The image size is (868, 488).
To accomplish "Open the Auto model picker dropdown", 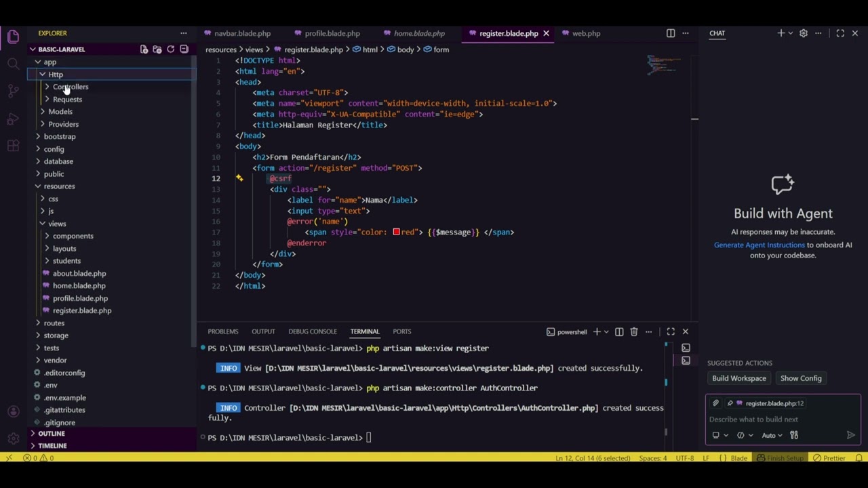I will click(x=772, y=436).
